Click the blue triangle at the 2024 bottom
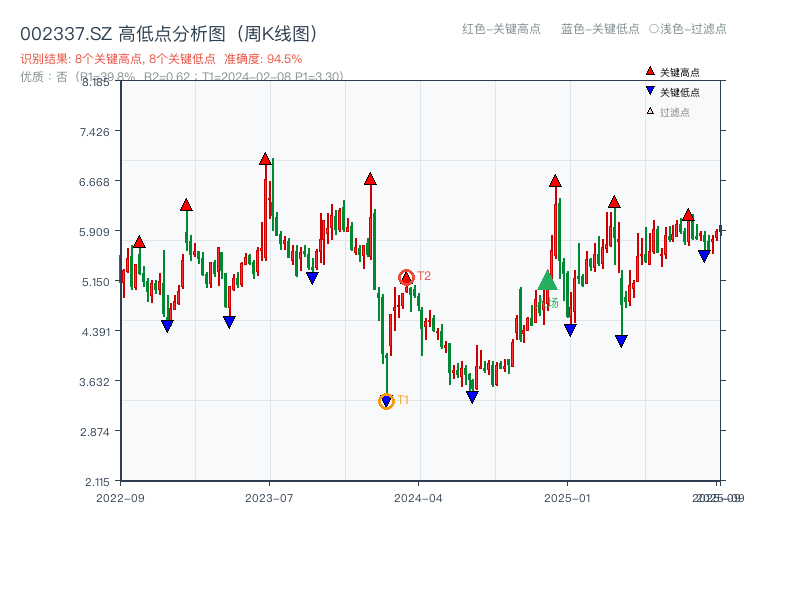 (x=472, y=395)
